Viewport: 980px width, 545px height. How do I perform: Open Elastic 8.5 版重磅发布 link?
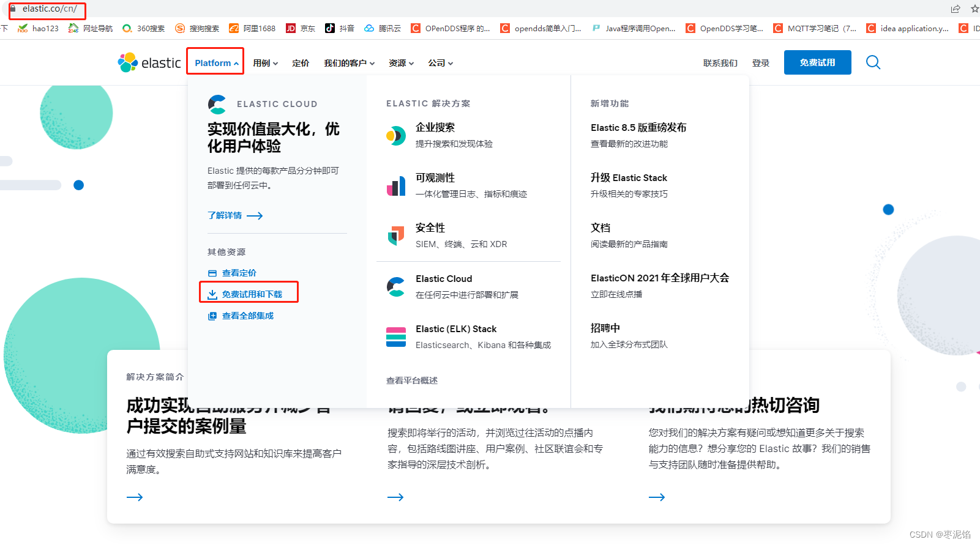click(638, 127)
